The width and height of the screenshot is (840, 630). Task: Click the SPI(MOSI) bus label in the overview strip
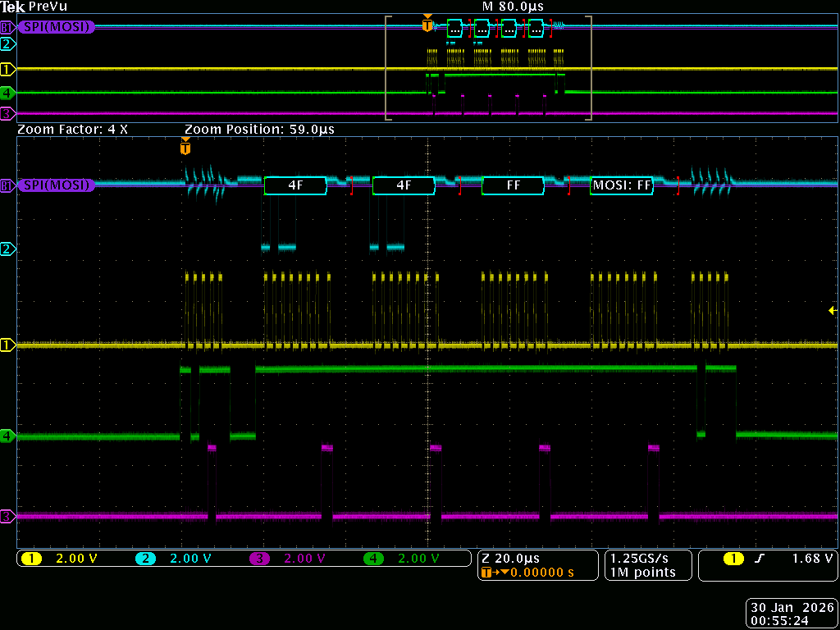coord(56,27)
